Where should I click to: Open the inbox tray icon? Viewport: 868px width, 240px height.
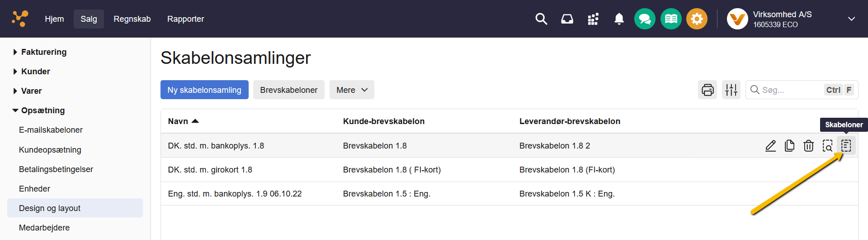click(567, 19)
